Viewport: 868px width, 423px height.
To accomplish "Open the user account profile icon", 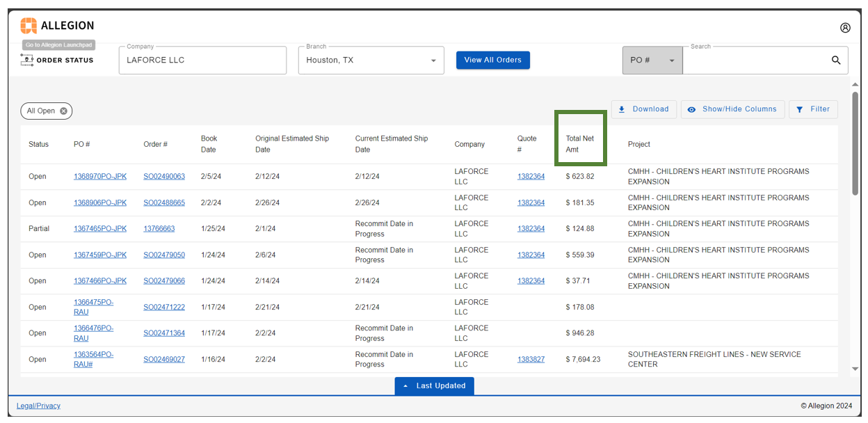I will pyautogui.click(x=845, y=28).
